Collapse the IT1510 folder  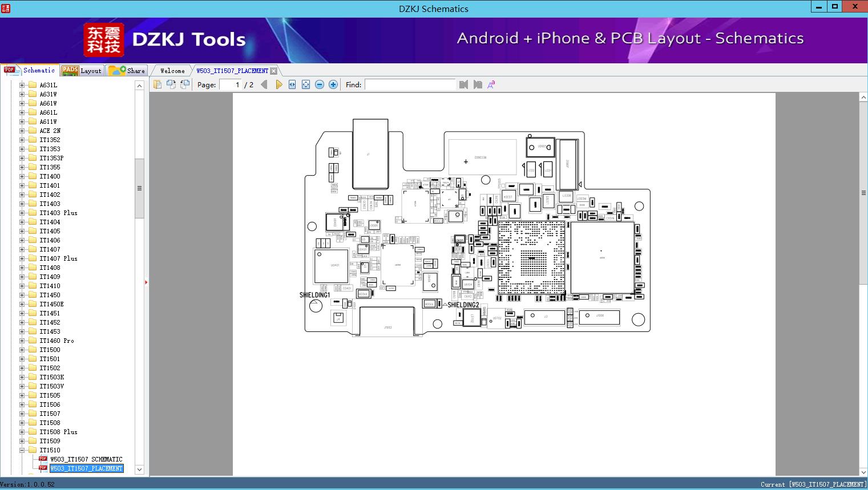(22, 450)
